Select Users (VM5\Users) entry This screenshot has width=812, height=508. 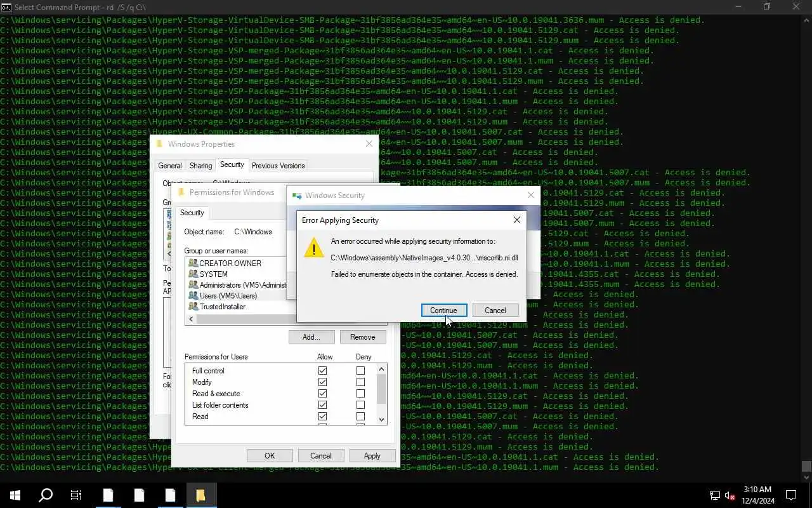(228, 296)
